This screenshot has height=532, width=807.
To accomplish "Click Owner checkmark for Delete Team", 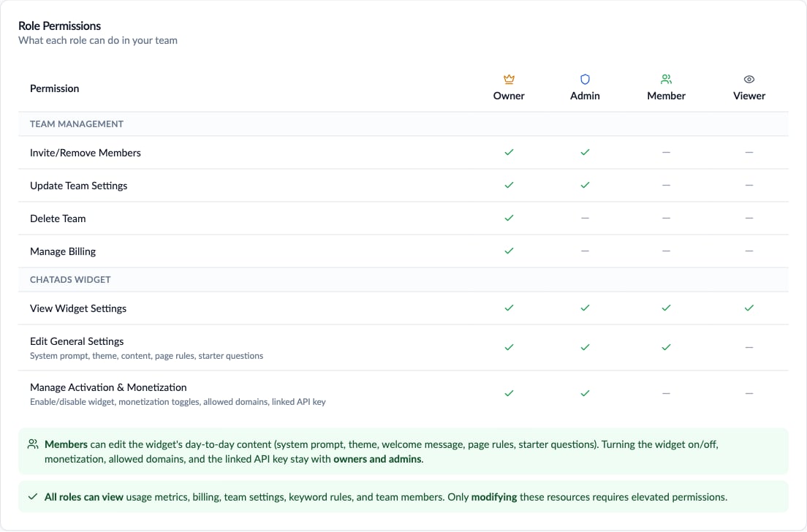I will coord(509,218).
